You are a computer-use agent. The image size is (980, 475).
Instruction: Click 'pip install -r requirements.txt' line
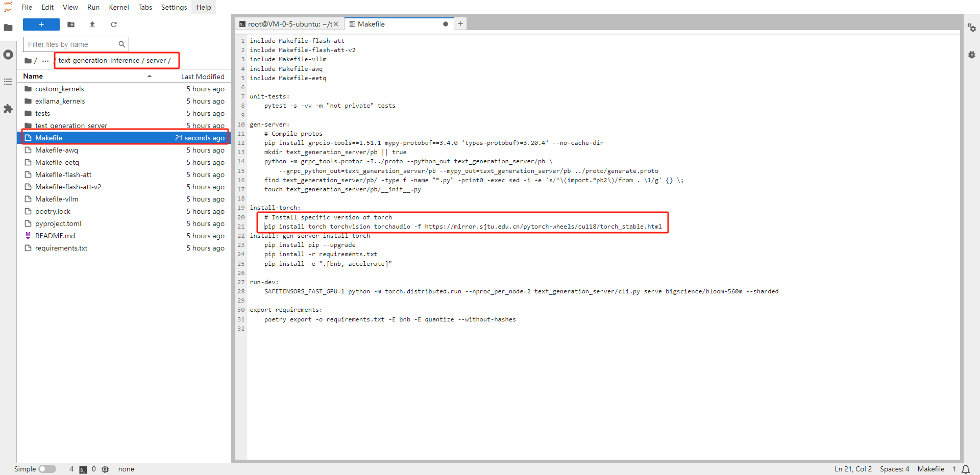point(321,254)
